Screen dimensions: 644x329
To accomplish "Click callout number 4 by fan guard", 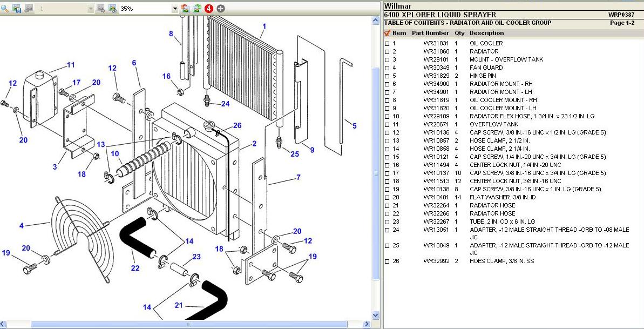I will (22, 225).
